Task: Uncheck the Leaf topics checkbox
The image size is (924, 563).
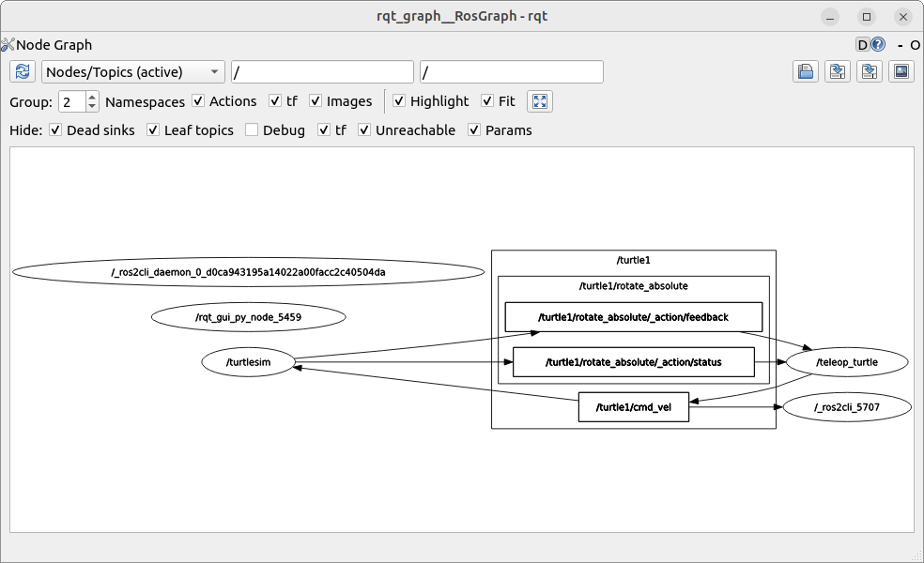Action: point(154,130)
